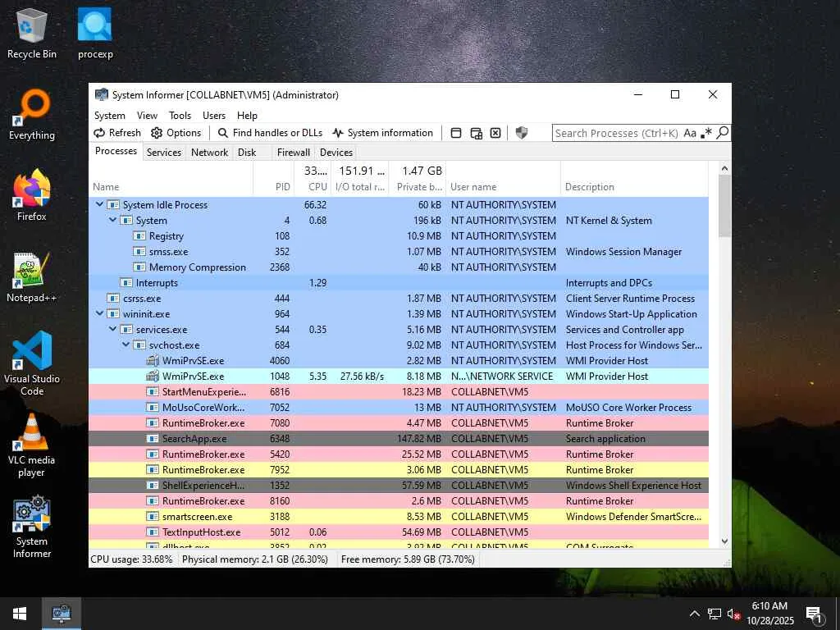Open Options from the toolbar
Image resolution: width=840 pixels, height=630 pixels.
pos(176,133)
